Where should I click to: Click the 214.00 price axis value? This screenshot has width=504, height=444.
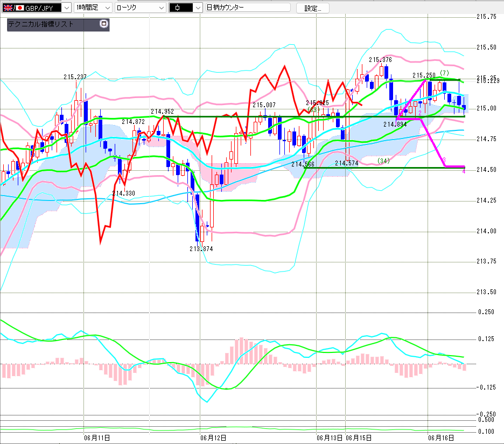[486, 231]
